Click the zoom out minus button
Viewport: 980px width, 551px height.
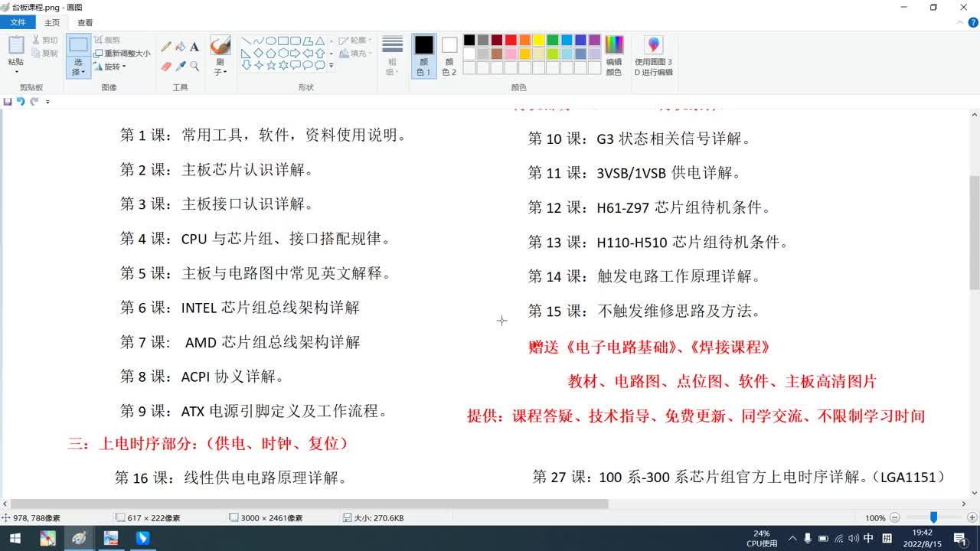894,518
